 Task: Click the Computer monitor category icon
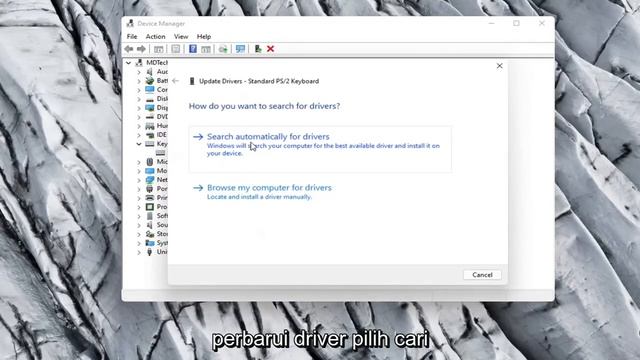150,90
